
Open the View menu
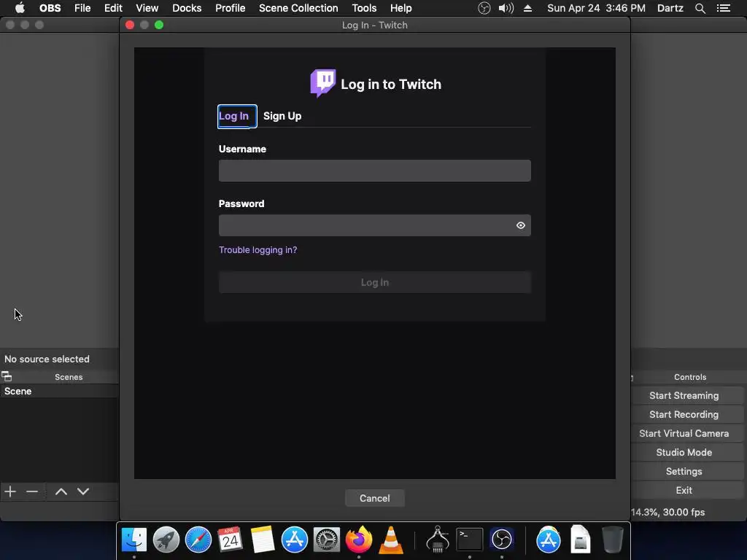pos(147,8)
